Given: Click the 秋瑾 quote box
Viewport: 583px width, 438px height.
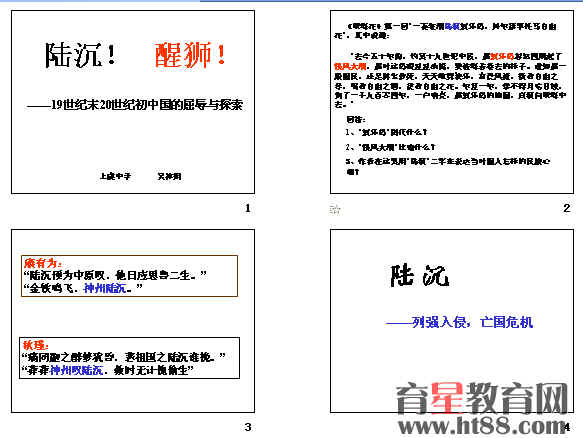Looking at the screenshot, I should coord(129,358).
